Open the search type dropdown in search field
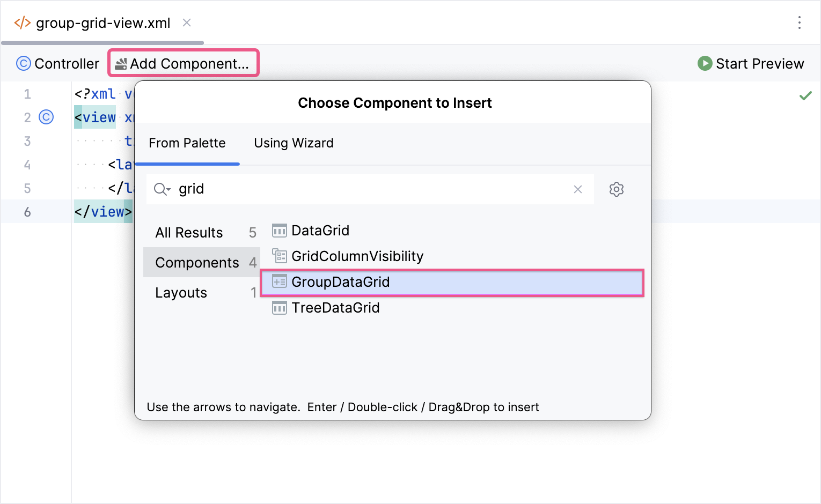This screenshot has height=504, width=821. pyautogui.click(x=162, y=189)
